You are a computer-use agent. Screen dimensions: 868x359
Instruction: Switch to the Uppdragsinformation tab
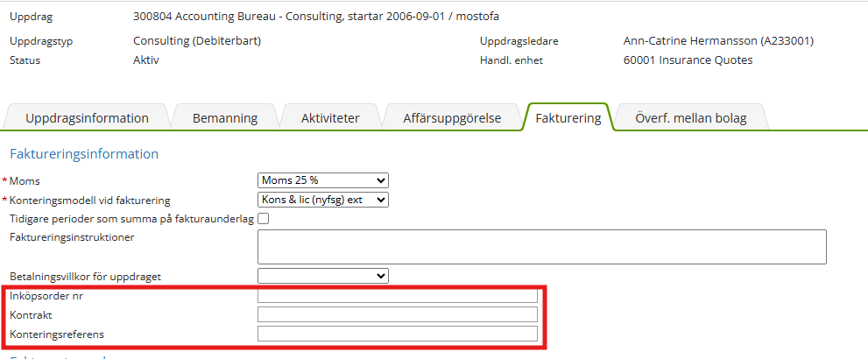[x=87, y=118]
